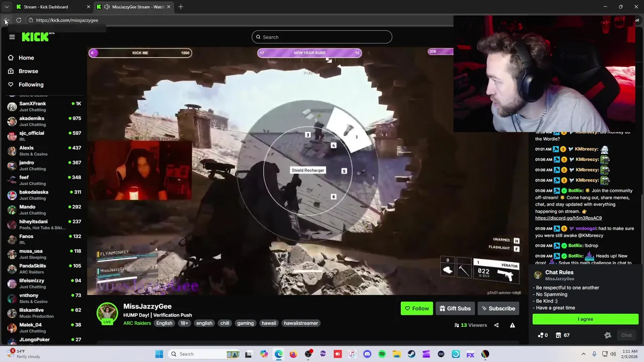Click the Kick logo
Screen dimensions: 644x362
coord(36,37)
